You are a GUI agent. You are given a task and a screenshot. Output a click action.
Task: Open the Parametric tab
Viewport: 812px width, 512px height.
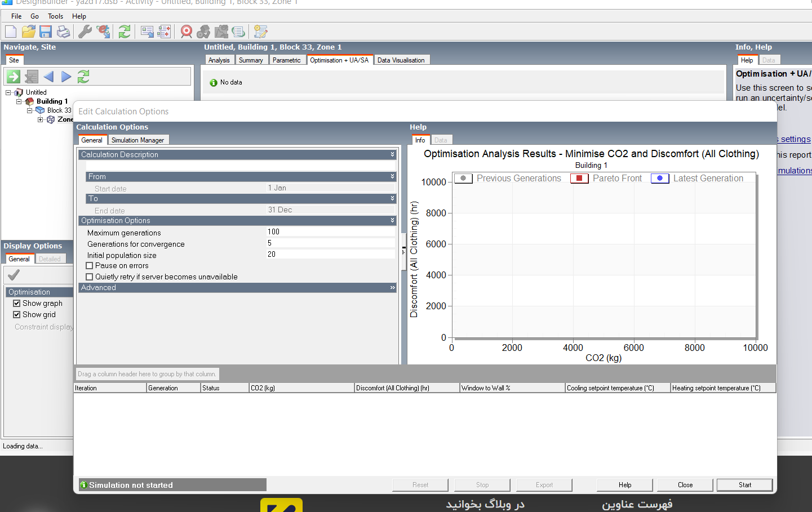click(287, 60)
